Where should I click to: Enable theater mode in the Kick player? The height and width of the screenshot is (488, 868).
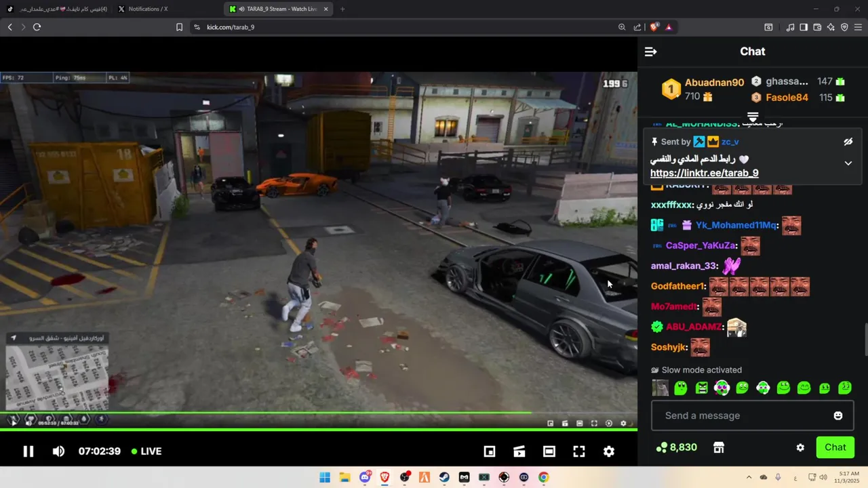(x=519, y=451)
